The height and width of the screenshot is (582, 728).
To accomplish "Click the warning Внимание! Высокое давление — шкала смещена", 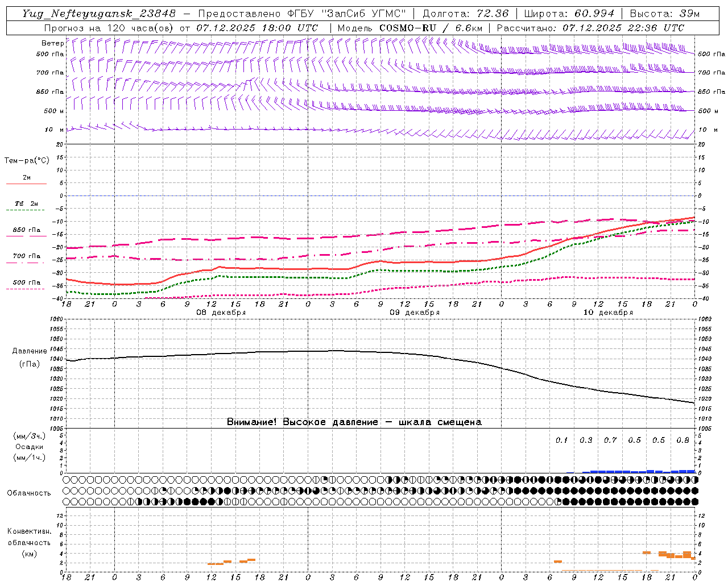I will [x=354, y=422].
